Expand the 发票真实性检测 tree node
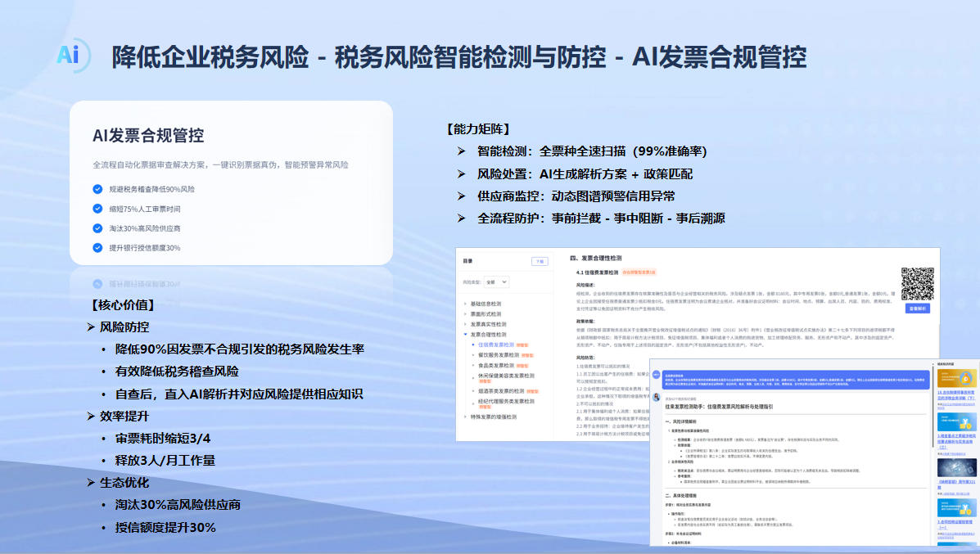Image resolution: width=980 pixels, height=554 pixels. 465,324
